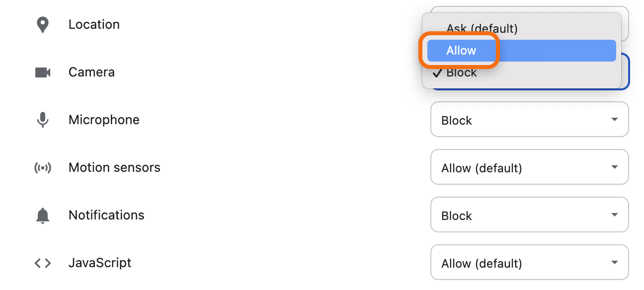Click the Microphone icon
This screenshot has height=290, width=644.
click(43, 120)
